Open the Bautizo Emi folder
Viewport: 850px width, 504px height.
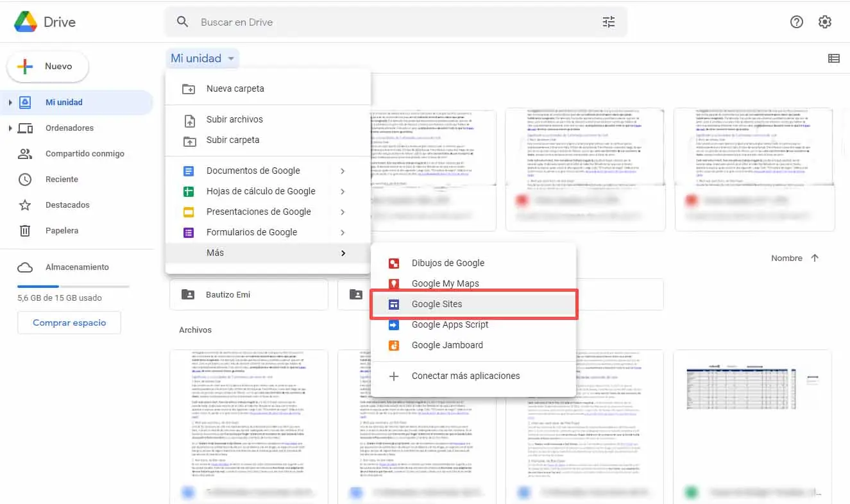249,295
